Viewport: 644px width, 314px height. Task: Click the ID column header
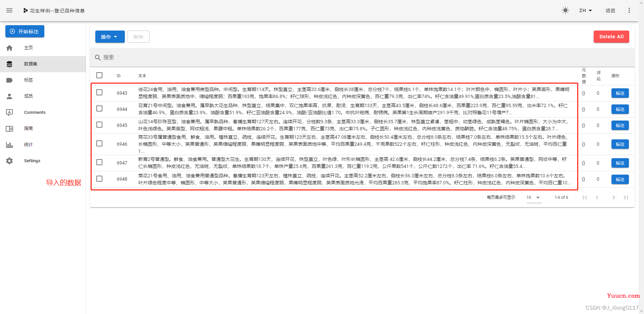click(x=118, y=76)
